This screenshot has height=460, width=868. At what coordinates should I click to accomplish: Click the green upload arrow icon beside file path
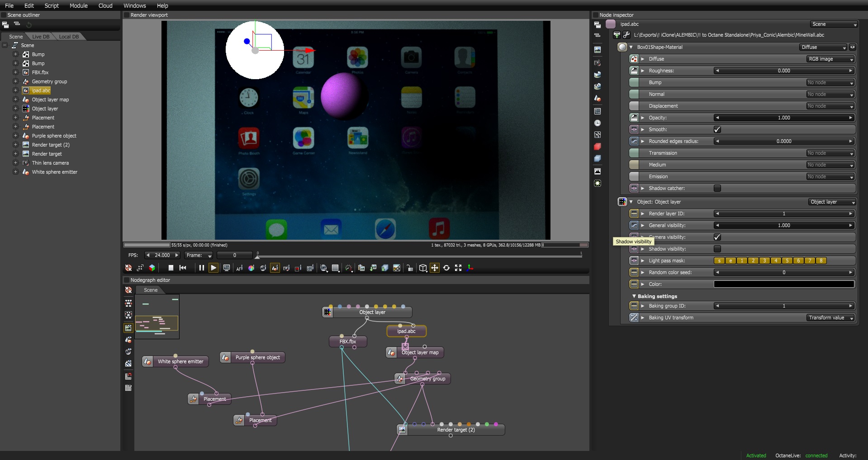pos(617,35)
